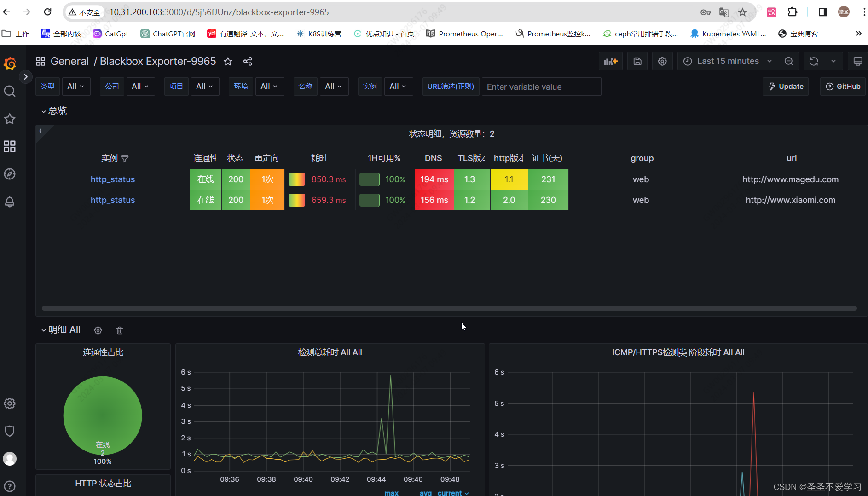Open the Explore compass icon
The image size is (868, 496).
[10, 174]
